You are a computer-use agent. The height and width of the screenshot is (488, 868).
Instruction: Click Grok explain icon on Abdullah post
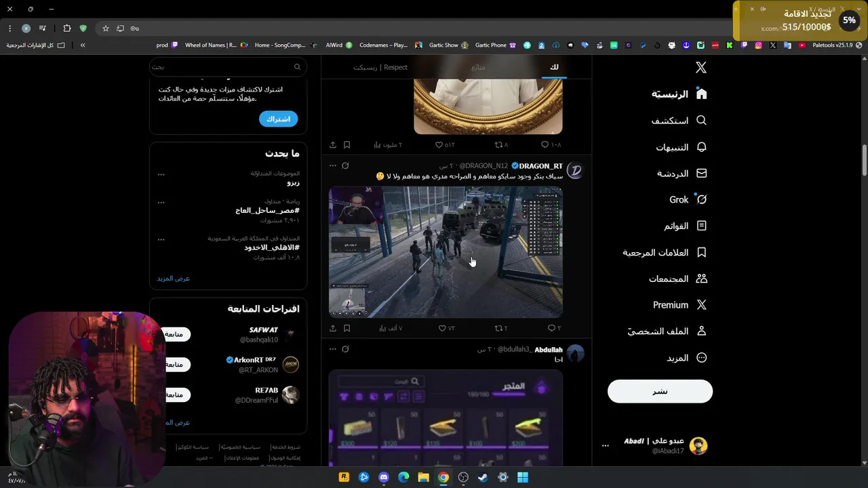pyautogui.click(x=345, y=349)
